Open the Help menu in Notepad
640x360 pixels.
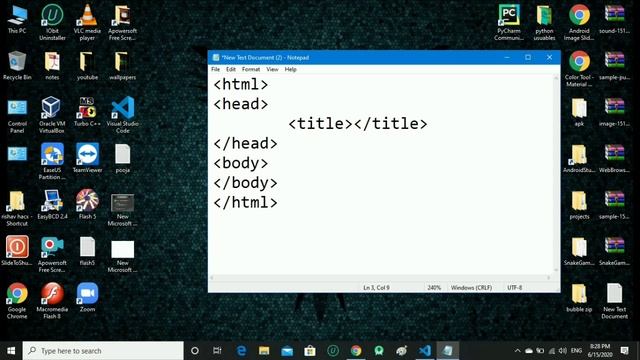click(x=290, y=69)
